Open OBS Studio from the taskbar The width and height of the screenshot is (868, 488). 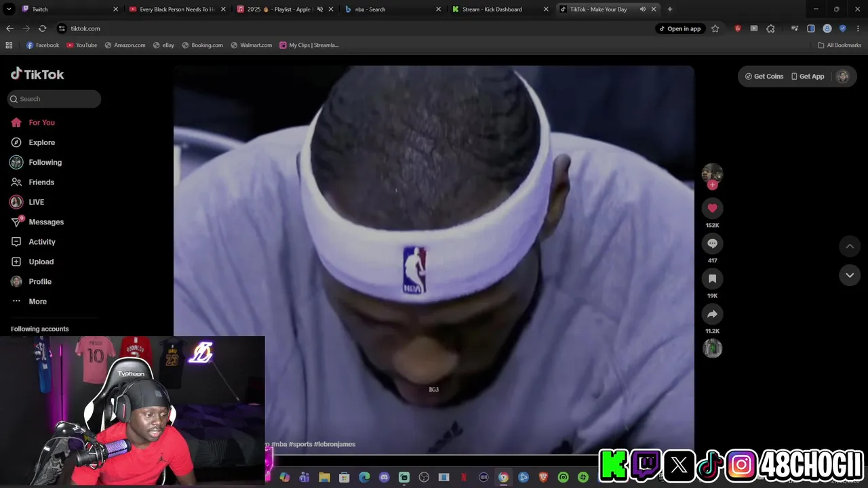pos(425,477)
